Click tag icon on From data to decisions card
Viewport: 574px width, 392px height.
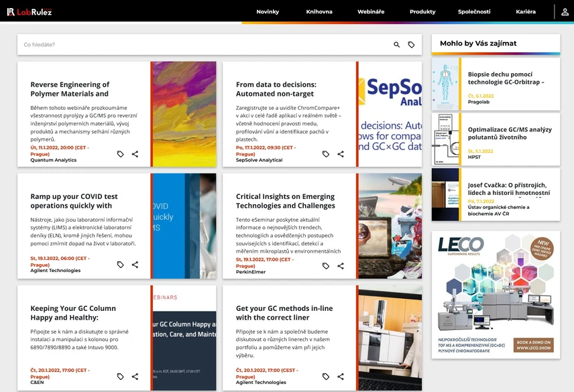[x=326, y=154]
